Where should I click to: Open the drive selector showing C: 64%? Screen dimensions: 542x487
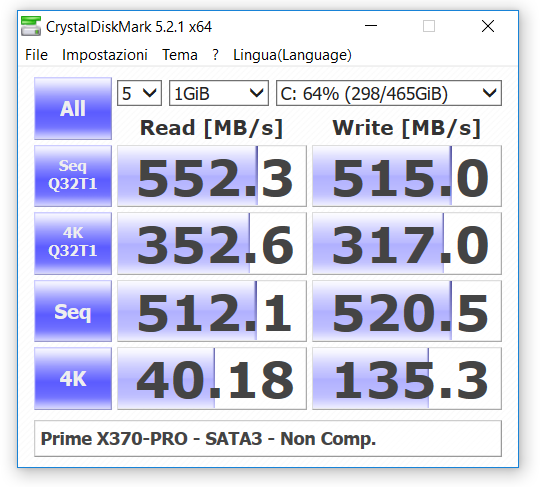389,93
